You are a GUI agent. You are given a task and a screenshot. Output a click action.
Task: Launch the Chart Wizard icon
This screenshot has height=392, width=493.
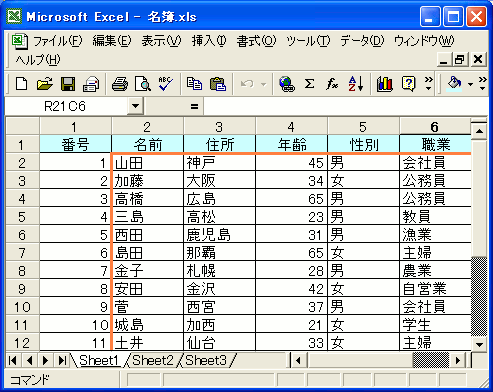[x=385, y=84]
